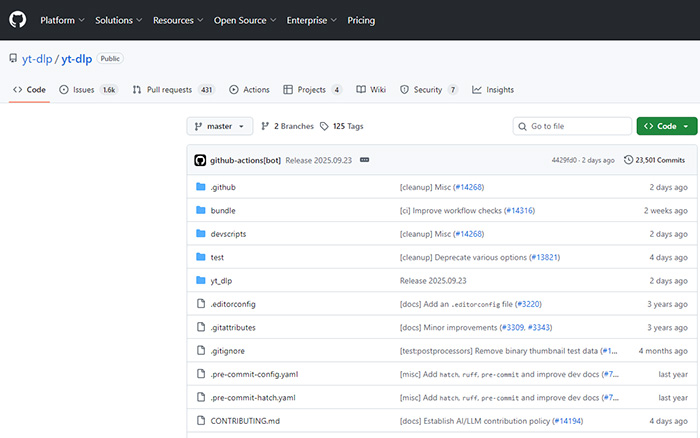The width and height of the screenshot is (700, 438).
Task: Click the github-actions bot avatar
Action: (200, 160)
